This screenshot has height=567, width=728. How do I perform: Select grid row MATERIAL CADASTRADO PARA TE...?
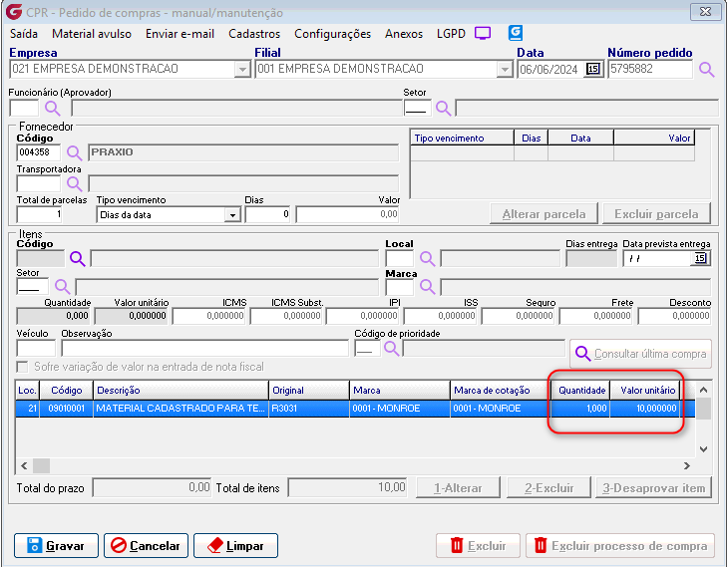(355, 409)
